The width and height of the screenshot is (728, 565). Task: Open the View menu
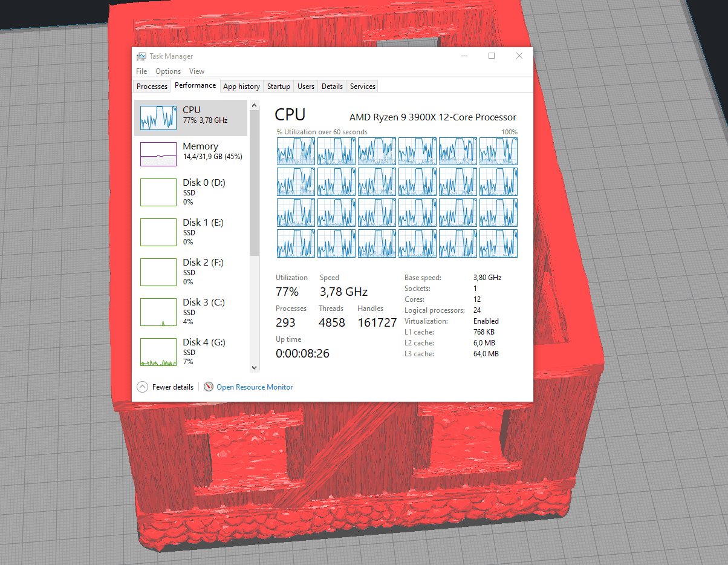[x=197, y=71]
